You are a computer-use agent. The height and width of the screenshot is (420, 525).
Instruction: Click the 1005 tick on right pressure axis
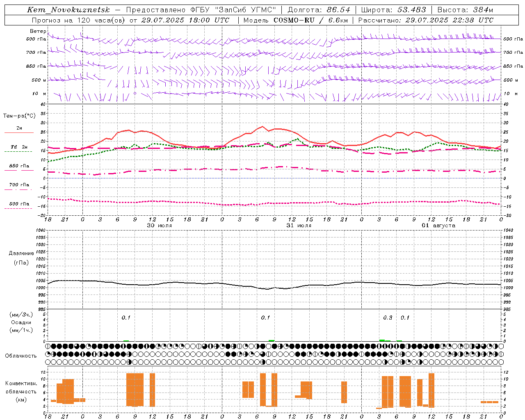[508, 281]
